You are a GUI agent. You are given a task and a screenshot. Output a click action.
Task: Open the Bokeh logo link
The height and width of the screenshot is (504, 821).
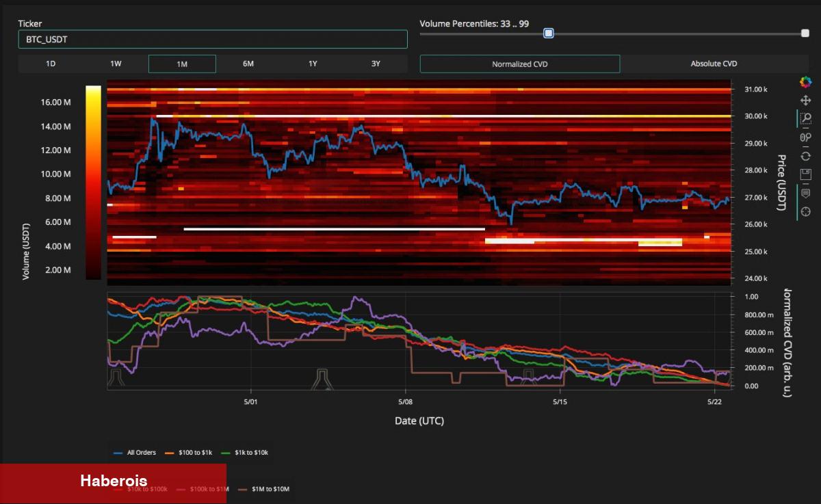coord(805,83)
